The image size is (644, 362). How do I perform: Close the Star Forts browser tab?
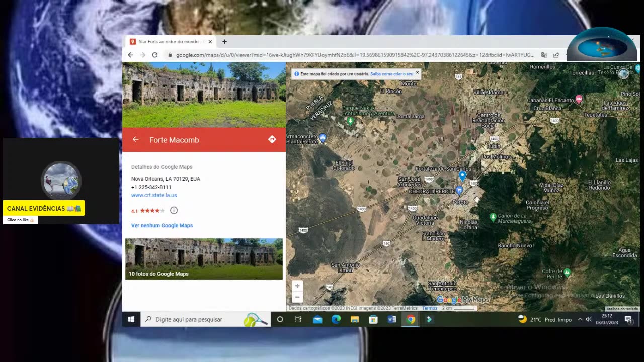[210, 42]
